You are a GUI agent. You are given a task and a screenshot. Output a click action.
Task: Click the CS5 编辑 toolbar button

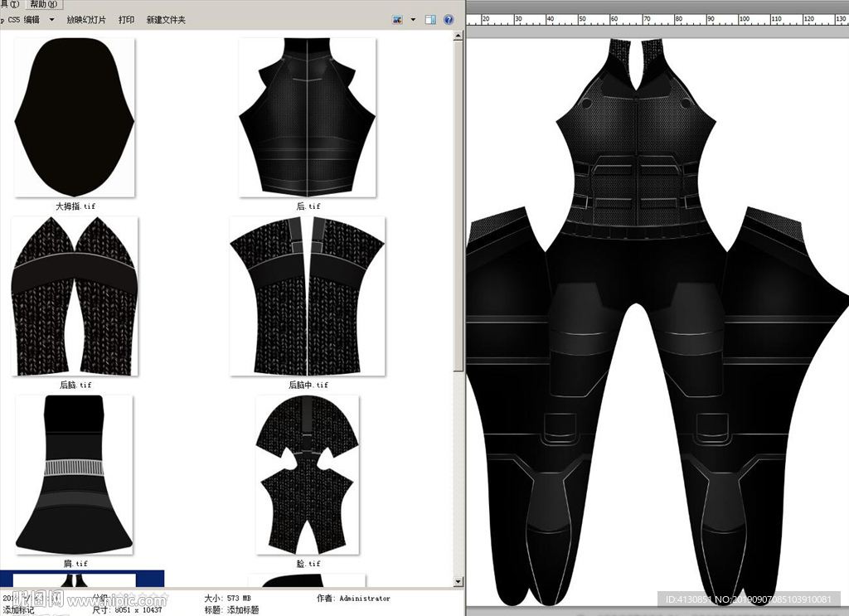[20, 19]
